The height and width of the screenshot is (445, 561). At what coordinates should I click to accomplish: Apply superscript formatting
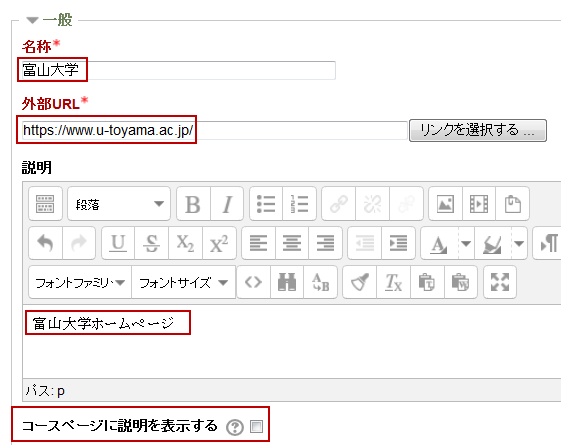pos(219,243)
